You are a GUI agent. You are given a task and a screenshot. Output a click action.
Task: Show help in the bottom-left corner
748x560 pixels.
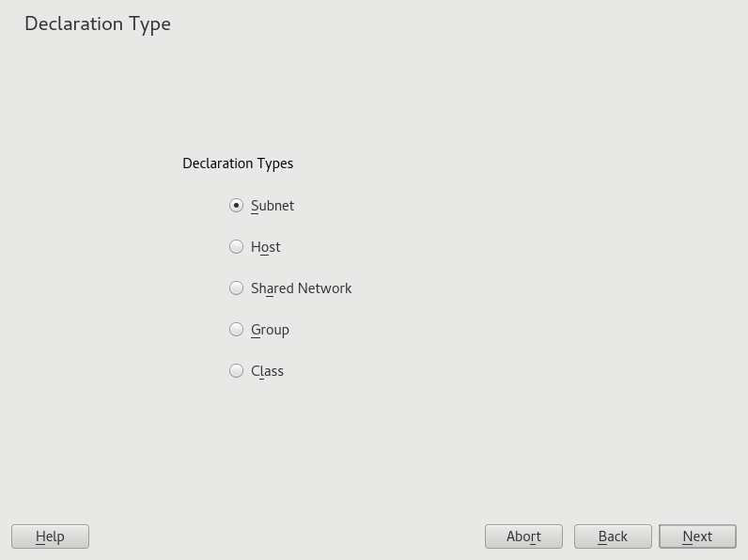(50, 537)
